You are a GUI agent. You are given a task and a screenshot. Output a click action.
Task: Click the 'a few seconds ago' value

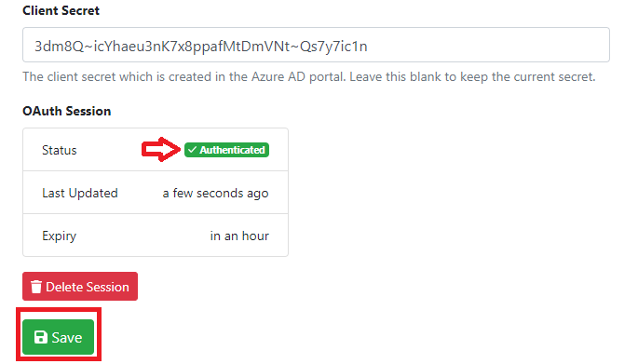point(216,194)
